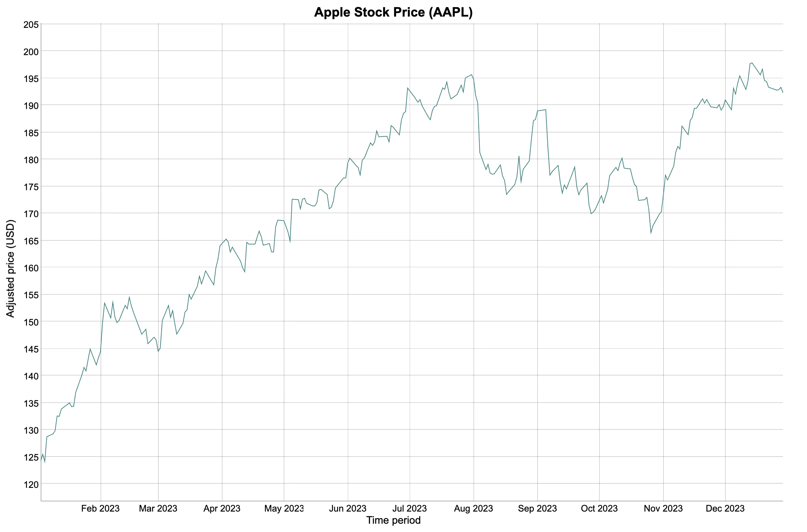Click the '200' y-axis tick value

31,52
